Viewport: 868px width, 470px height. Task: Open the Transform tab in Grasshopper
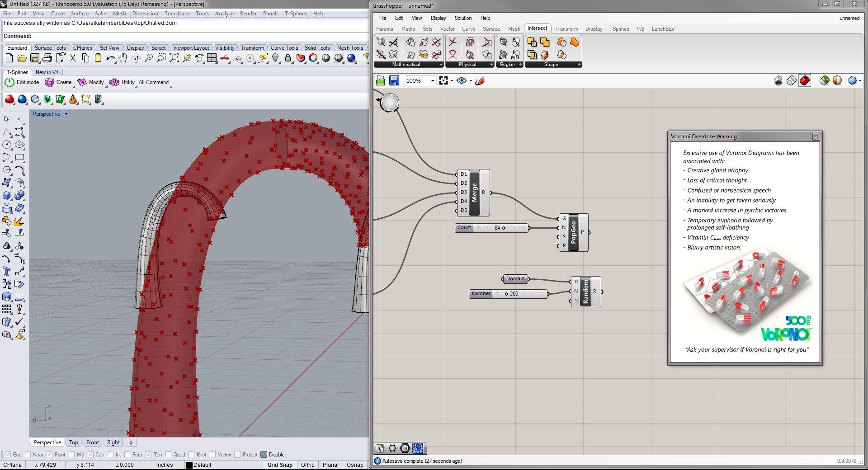[x=566, y=29]
